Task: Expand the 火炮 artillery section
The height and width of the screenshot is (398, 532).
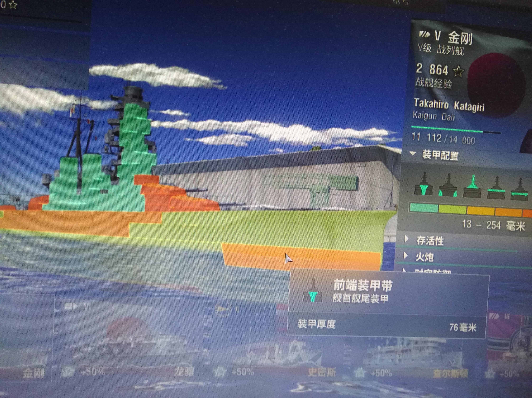Action: (406, 255)
